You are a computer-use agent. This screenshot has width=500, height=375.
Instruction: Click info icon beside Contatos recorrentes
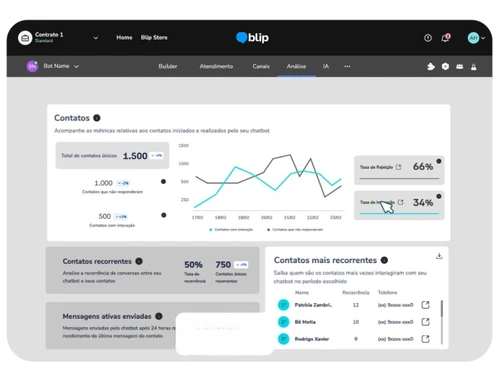139,261
